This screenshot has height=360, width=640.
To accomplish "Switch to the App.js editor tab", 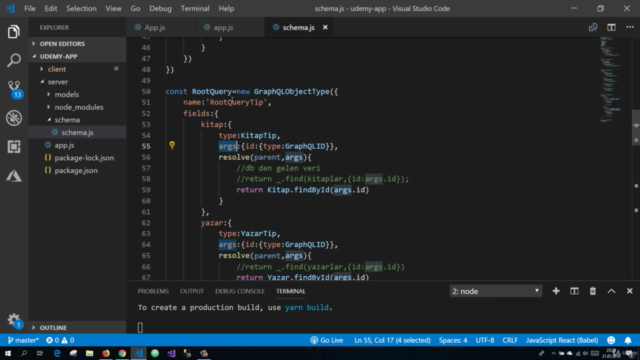I will (x=160, y=27).
